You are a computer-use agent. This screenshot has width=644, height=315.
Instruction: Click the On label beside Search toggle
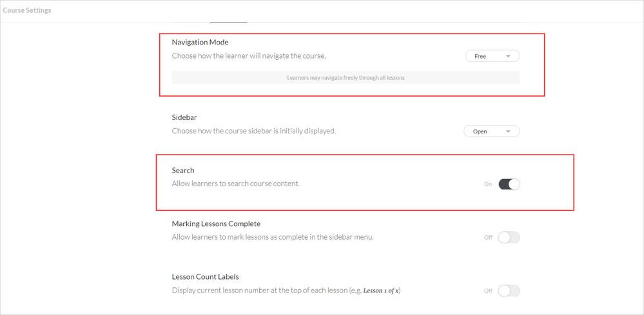488,184
